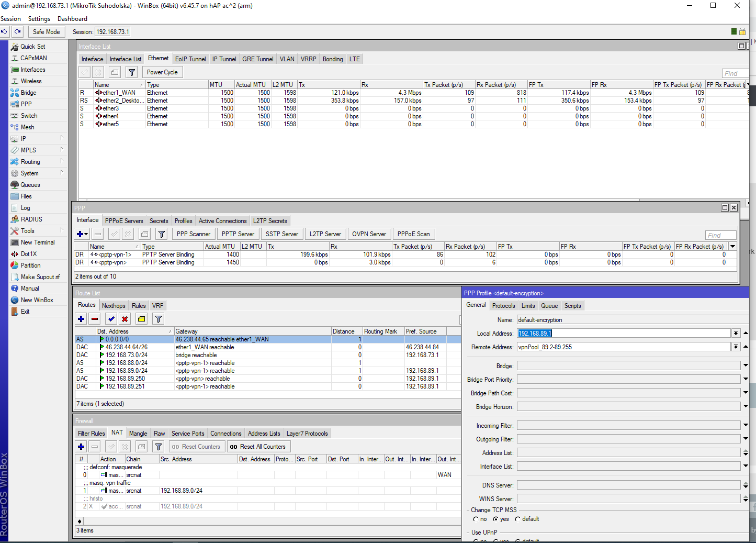
Task: Click the profile Name input field
Action: [x=628, y=320]
